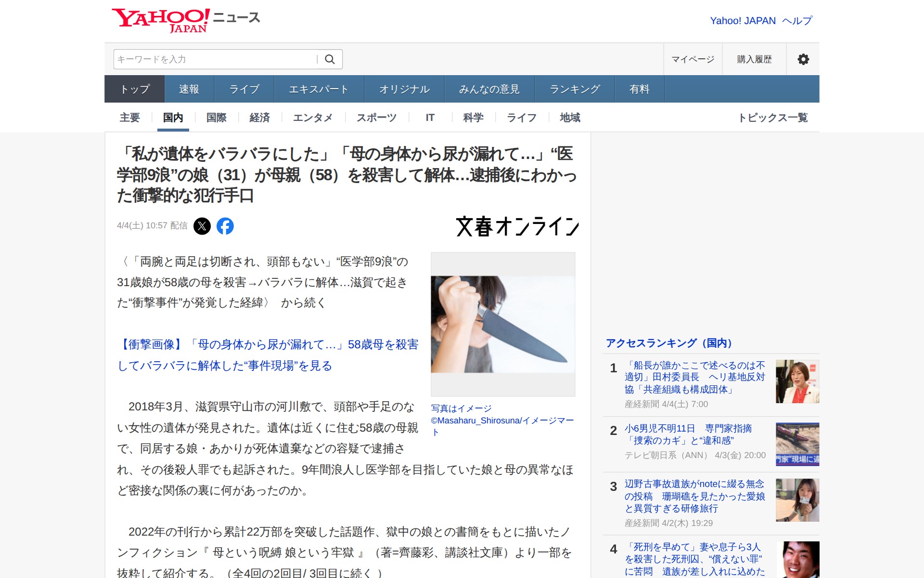Image resolution: width=924 pixels, height=578 pixels.
Task: Share the article on X
Action: pos(202,226)
